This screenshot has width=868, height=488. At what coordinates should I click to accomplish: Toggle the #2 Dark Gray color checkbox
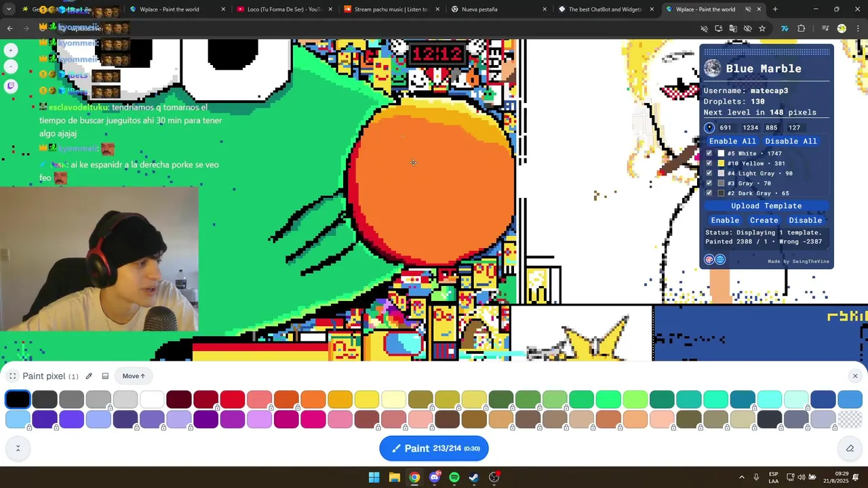coord(709,193)
